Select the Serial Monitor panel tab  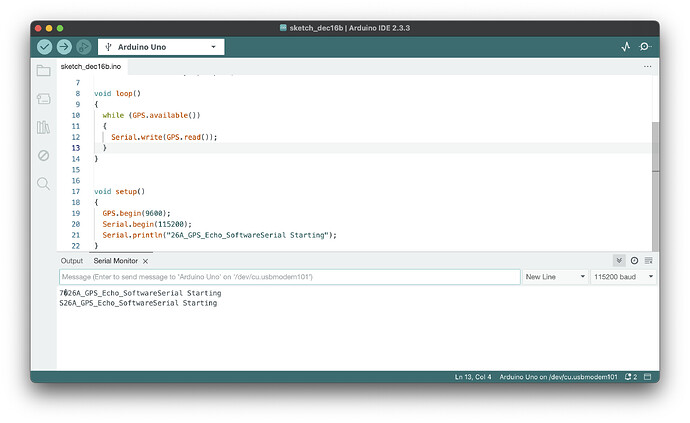tap(116, 261)
